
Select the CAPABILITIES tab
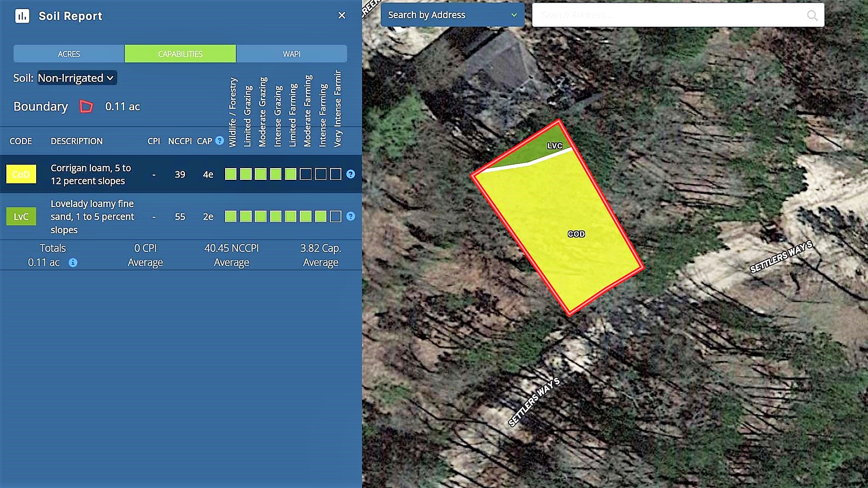coord(180,54)
